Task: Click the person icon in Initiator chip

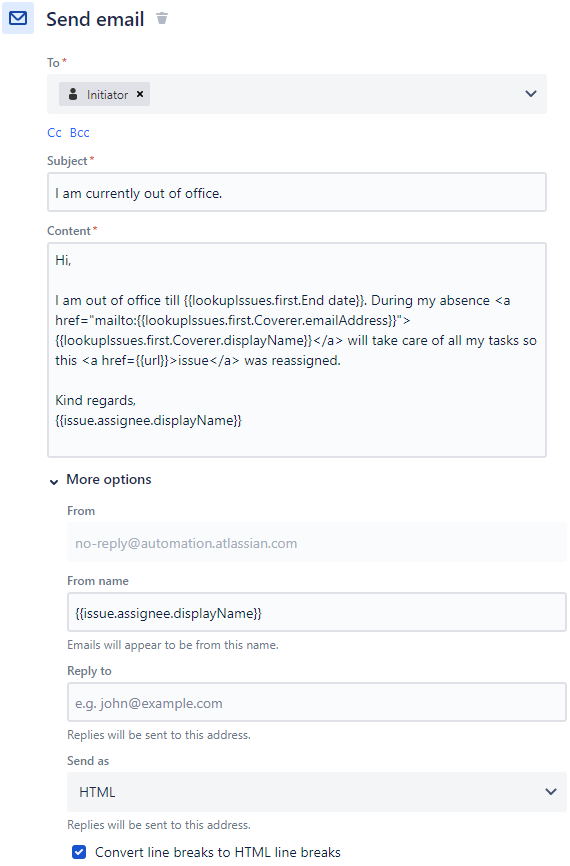Action: (x=73, y=94)
